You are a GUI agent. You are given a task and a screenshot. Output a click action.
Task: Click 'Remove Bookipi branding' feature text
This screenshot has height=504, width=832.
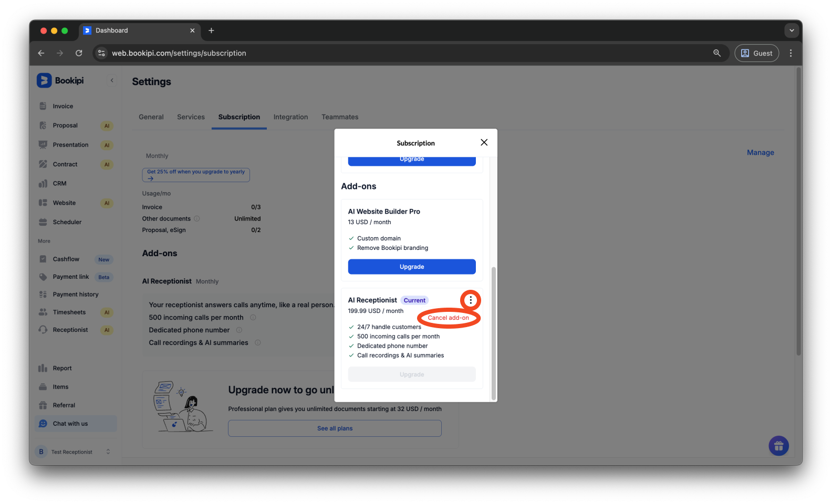(392, 248)
